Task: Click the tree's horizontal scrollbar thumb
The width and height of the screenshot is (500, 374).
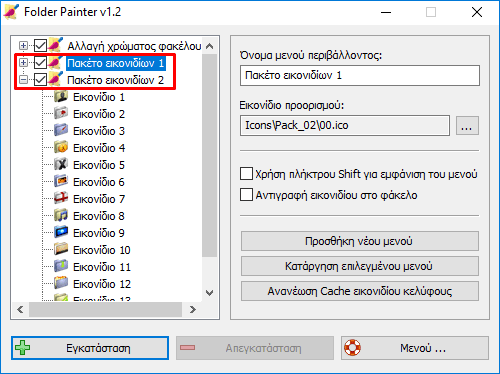Action: tap(105, 310)
